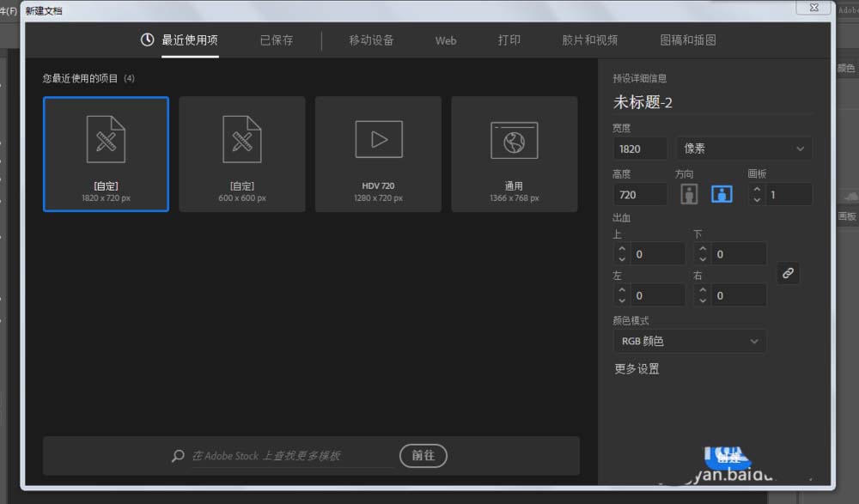Decrease the left (左) bleed value
This screenshot has width=859, height=504.
(622, 301)
